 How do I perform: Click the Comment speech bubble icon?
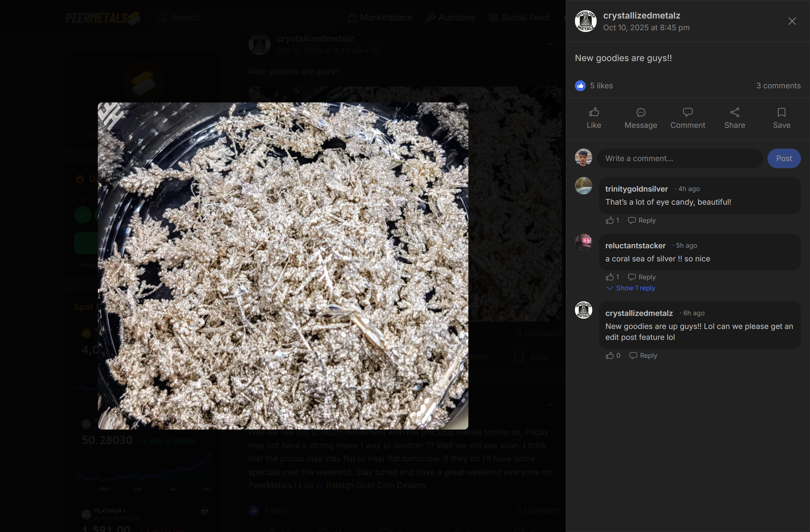[687, 112]
